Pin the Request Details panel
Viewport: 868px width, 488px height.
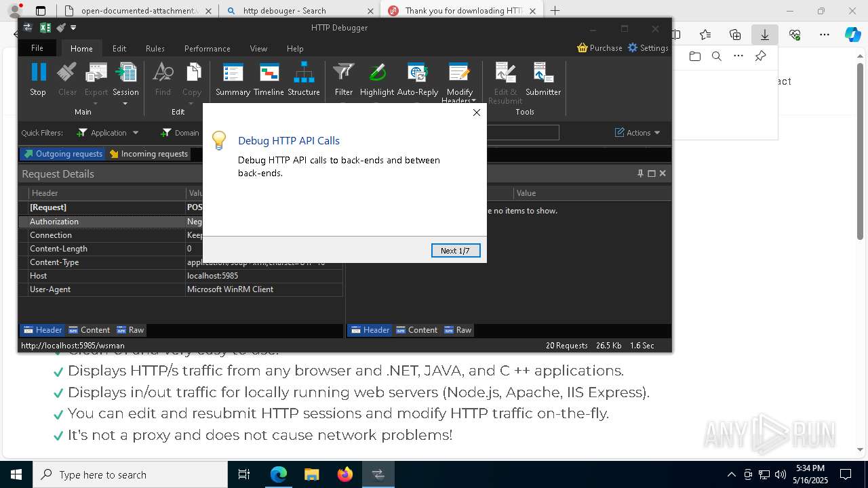[640, 174]
